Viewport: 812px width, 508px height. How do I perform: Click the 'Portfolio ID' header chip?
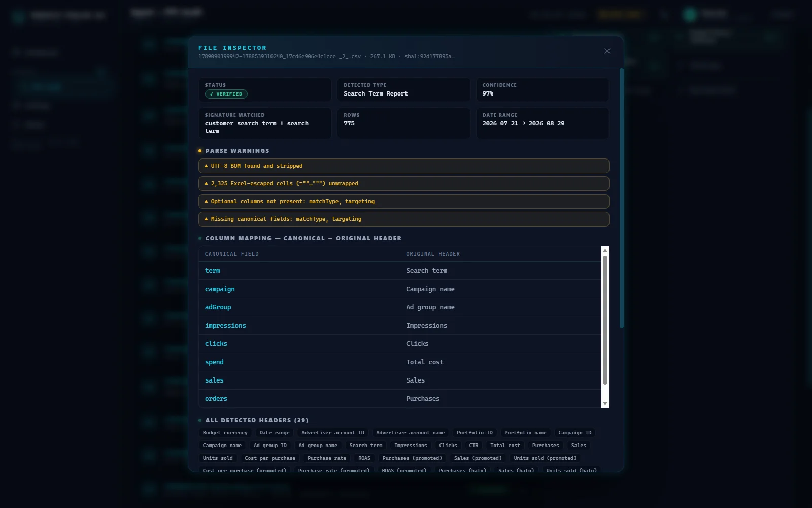(475, 433)
